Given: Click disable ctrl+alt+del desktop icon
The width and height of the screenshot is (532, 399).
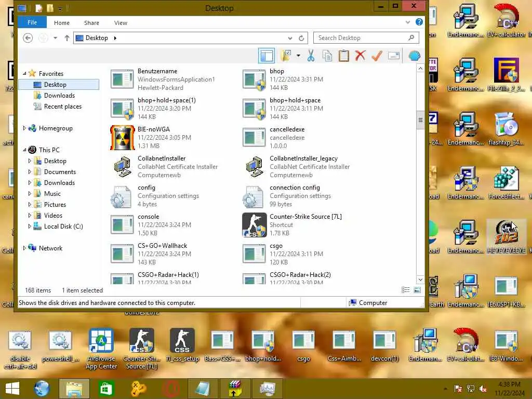Looking at the screenshot, I should [20, 350].
